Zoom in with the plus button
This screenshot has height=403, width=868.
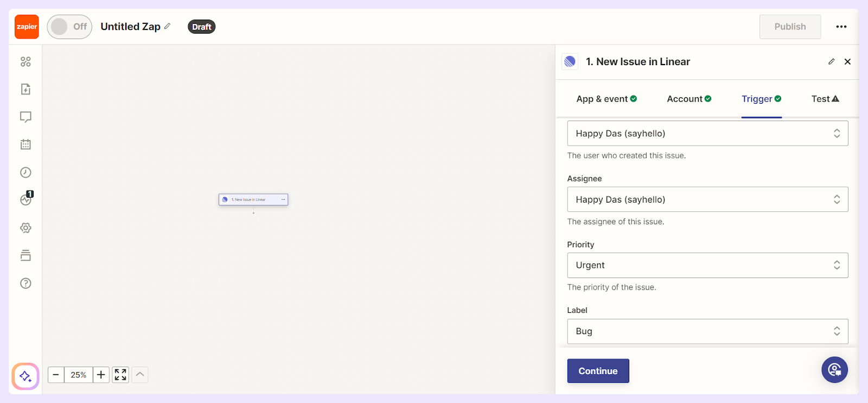tap(101, 375)
